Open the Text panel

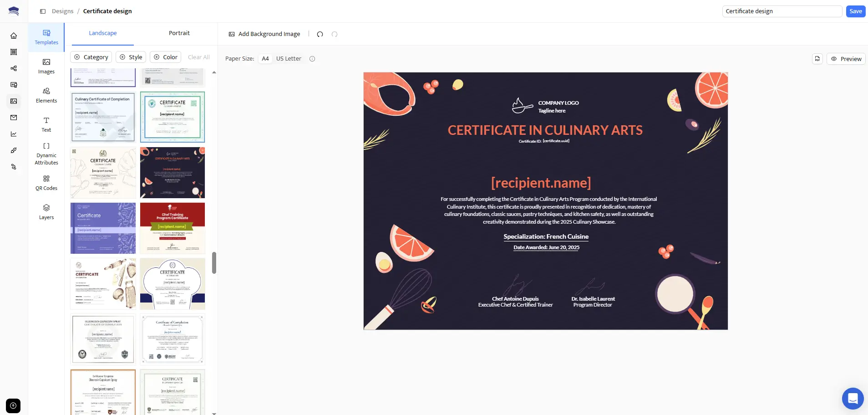point(46,124)
